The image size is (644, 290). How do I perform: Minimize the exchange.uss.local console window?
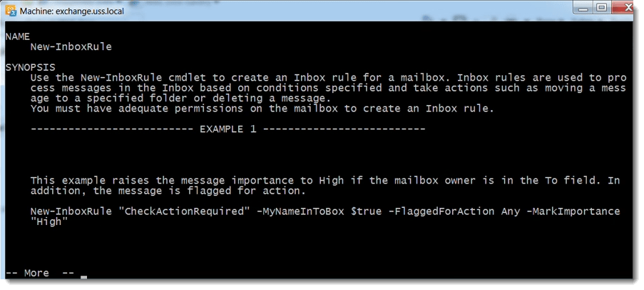[584, 7]
